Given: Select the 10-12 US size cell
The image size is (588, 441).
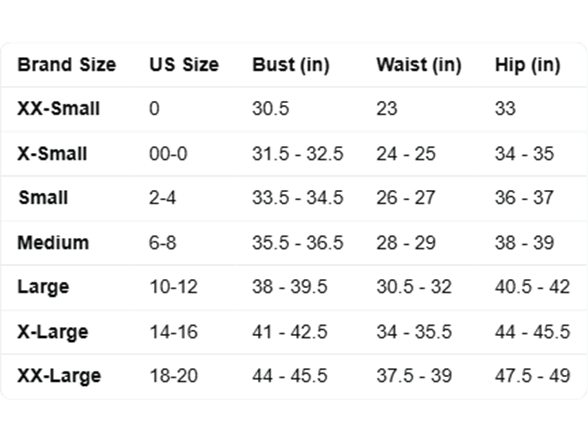Looking at the screenshot, I should [x=173, y=287].
